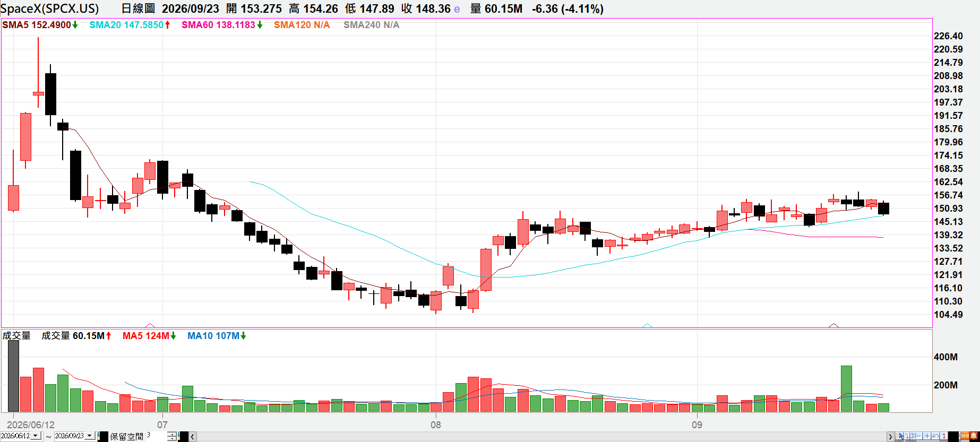The image size is (980, 442).
Task: Click the 保留空間 number input field
Action: tap(157, 436)
